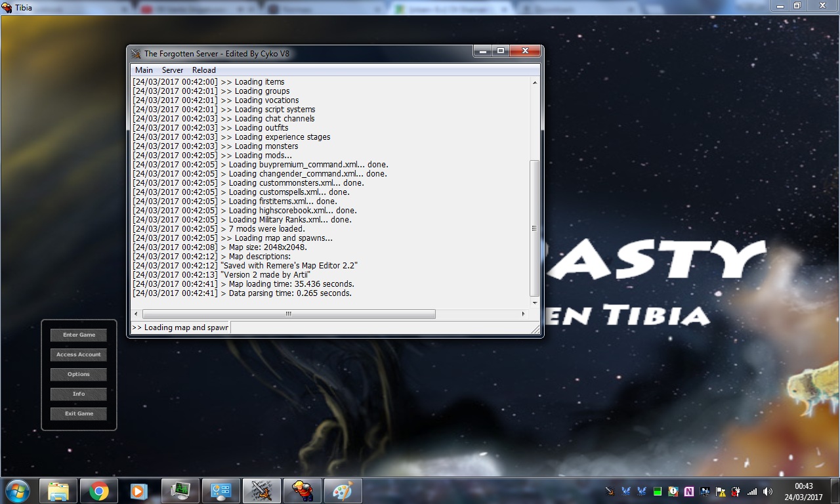The image size is (840, 504).
Task: Click the power plug tray icon
Action: click(x=736, y=491)
